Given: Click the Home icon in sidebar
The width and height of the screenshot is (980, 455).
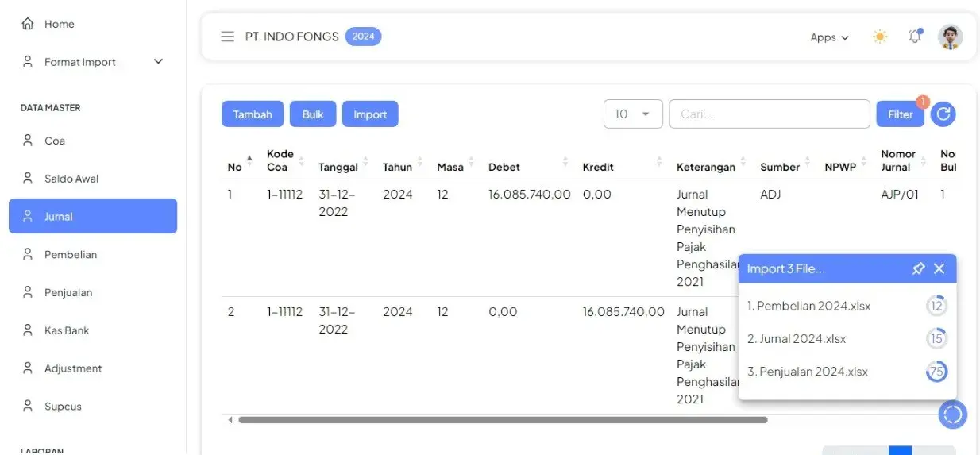Looking at the screenshot, I should click(x=28, y=24).
